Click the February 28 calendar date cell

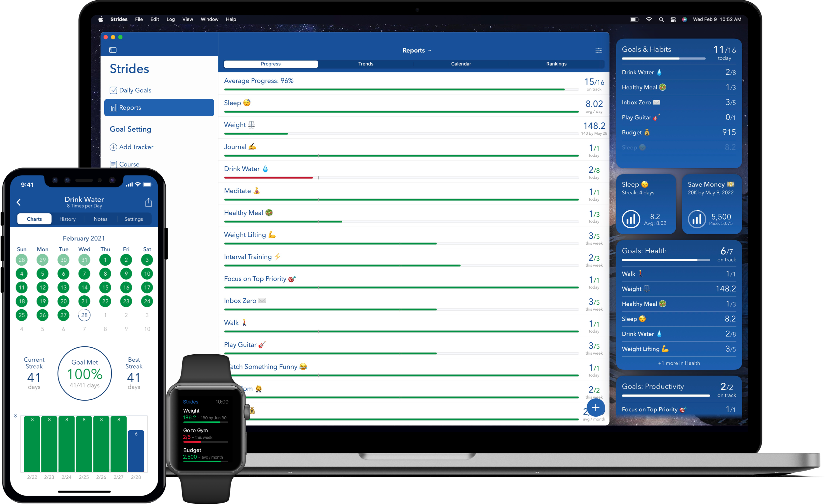pos(83,315)
